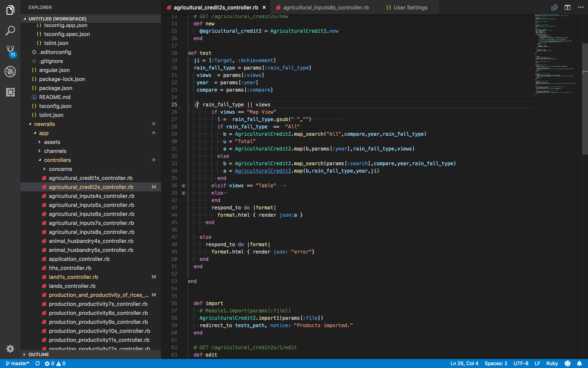
Task: Open notifications via the bell icon
Action: [579, 363]
